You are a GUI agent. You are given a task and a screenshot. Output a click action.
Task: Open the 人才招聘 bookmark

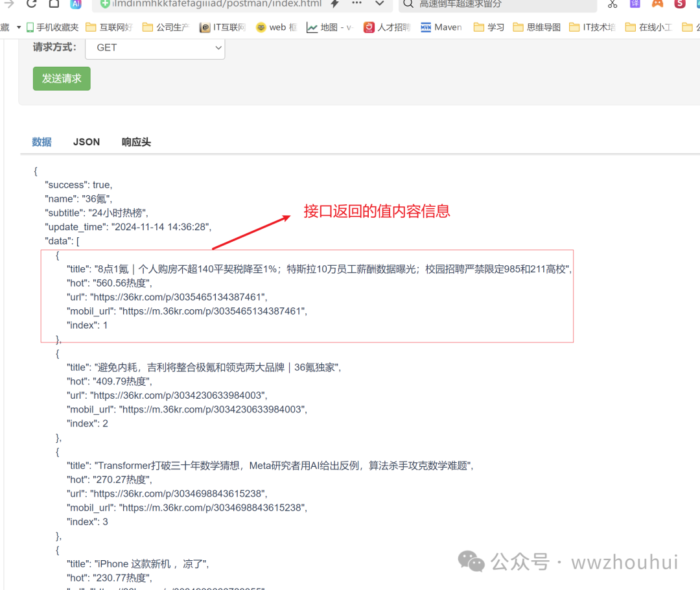[386, 27]
